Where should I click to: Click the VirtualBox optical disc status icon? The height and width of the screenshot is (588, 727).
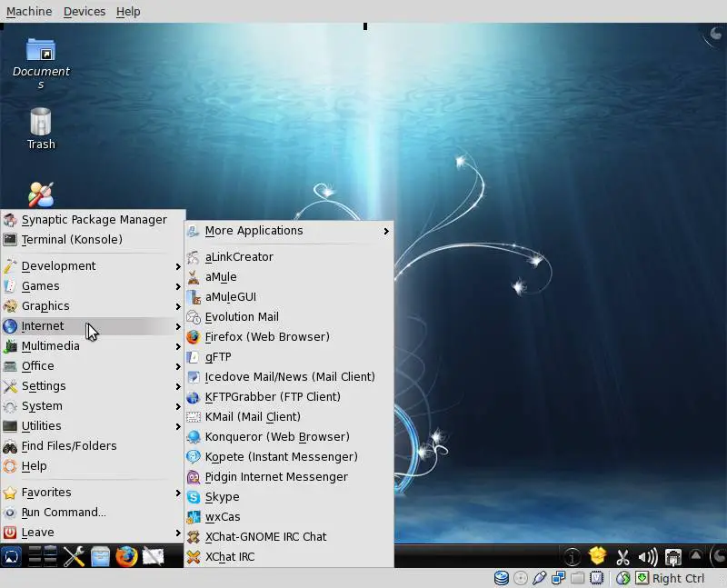tap(521, 578)
